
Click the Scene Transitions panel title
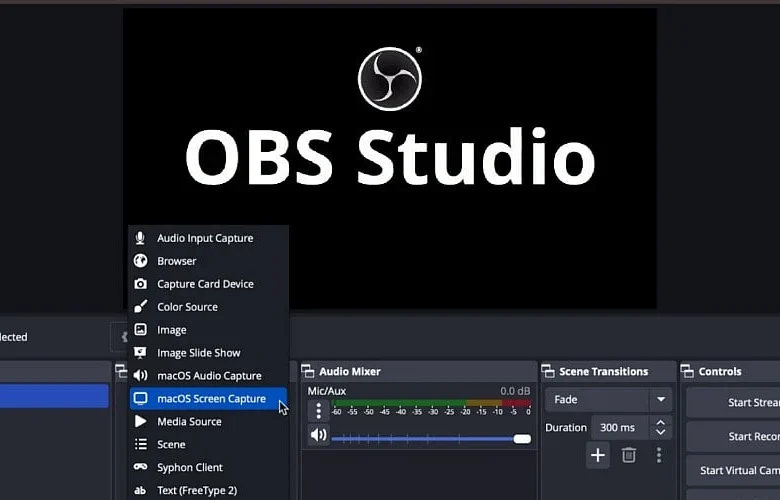click(603, 371)
